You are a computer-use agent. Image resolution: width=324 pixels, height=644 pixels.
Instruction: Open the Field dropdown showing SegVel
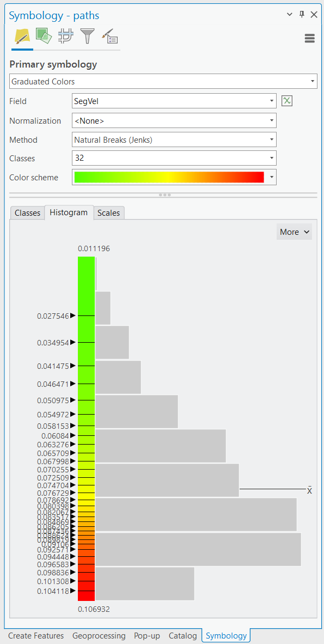(x=174, y=101)
